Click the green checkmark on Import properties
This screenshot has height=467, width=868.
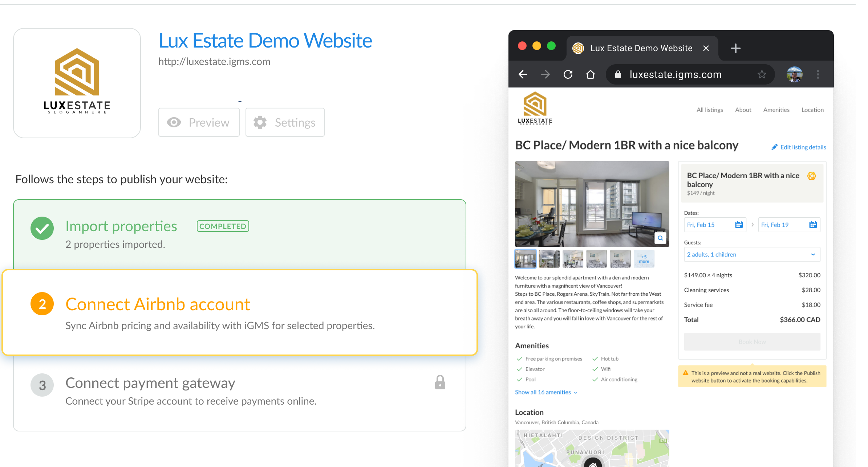42,228
